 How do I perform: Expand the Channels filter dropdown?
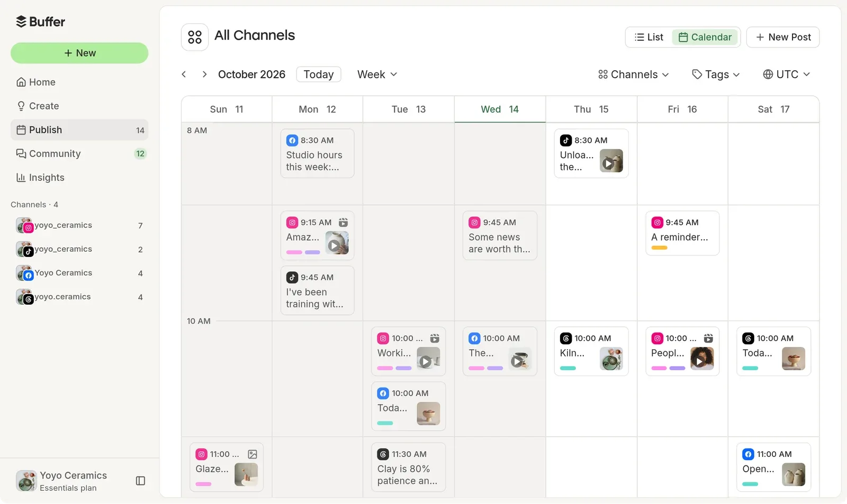[x=634, y=75]
